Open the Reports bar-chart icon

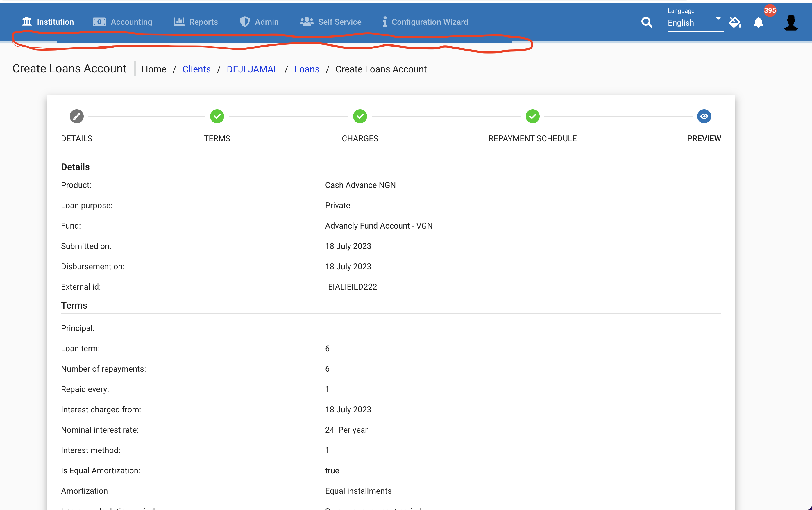click(x=178, y=21)
